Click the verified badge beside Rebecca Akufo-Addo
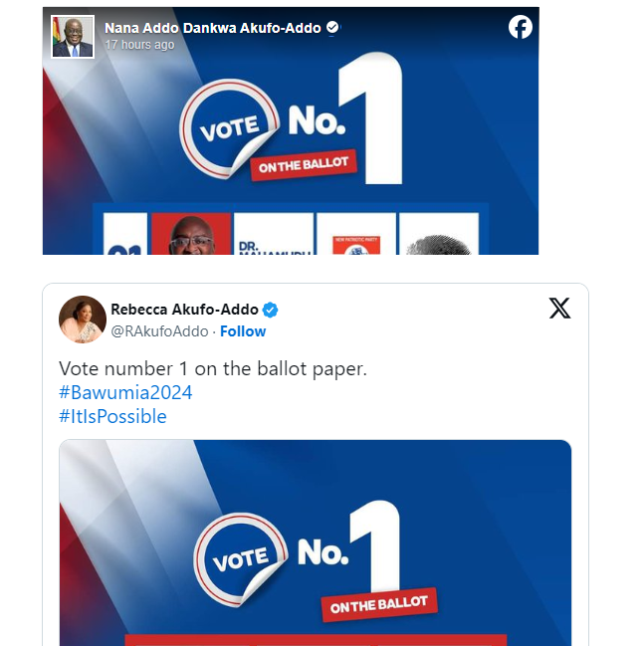This screenshot has height=646, width=644. click(270, 310)
